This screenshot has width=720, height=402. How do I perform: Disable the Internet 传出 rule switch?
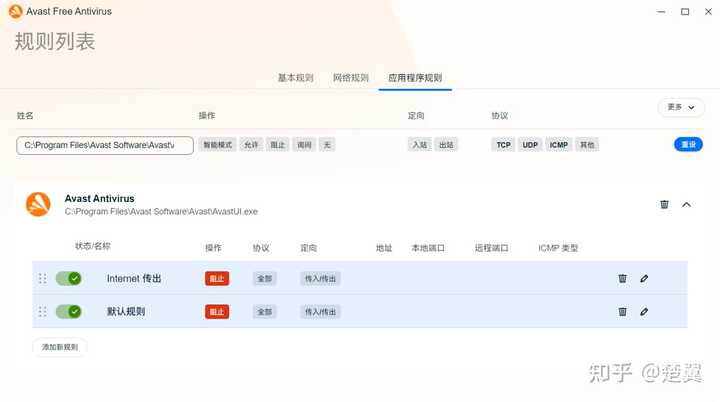(x=68, y=278)
